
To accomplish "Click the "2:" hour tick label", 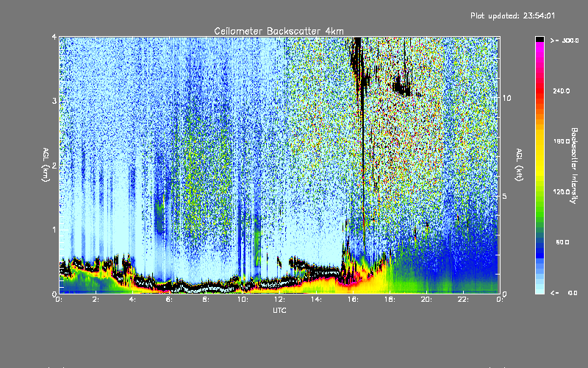I will (96, 300).
